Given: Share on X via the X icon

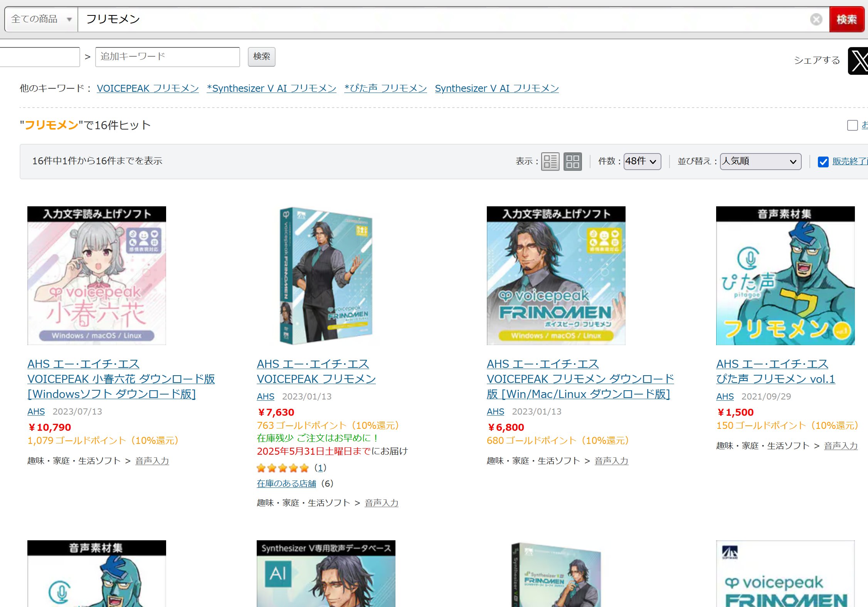Looking at the screenshot, I should click(858, 61).
